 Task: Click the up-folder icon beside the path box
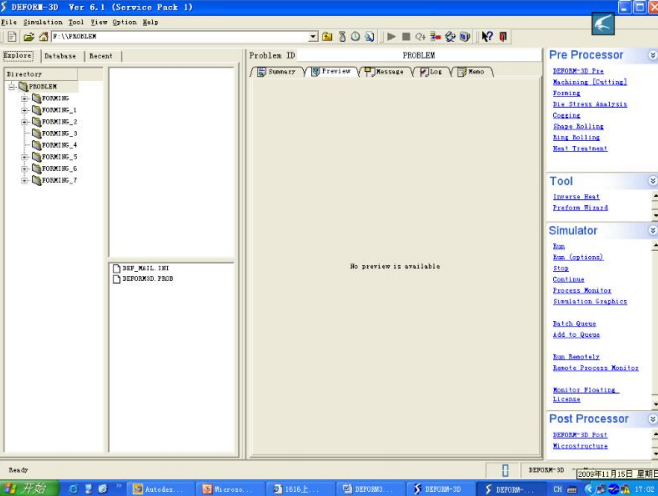(327, 37)
